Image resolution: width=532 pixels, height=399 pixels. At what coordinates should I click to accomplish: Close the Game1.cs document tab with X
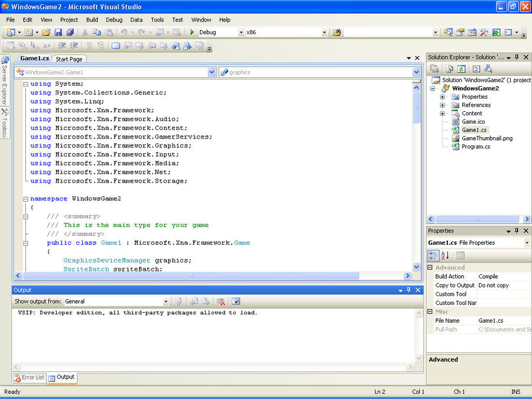click(x=417, y=58)
